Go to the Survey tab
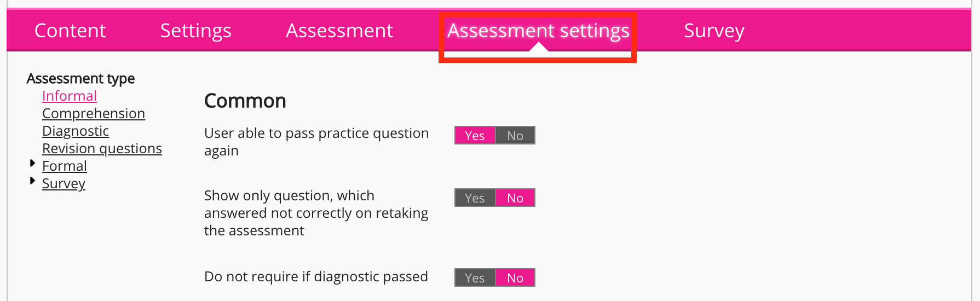Viewport: 980px width, 301px height. coord(714,31)
